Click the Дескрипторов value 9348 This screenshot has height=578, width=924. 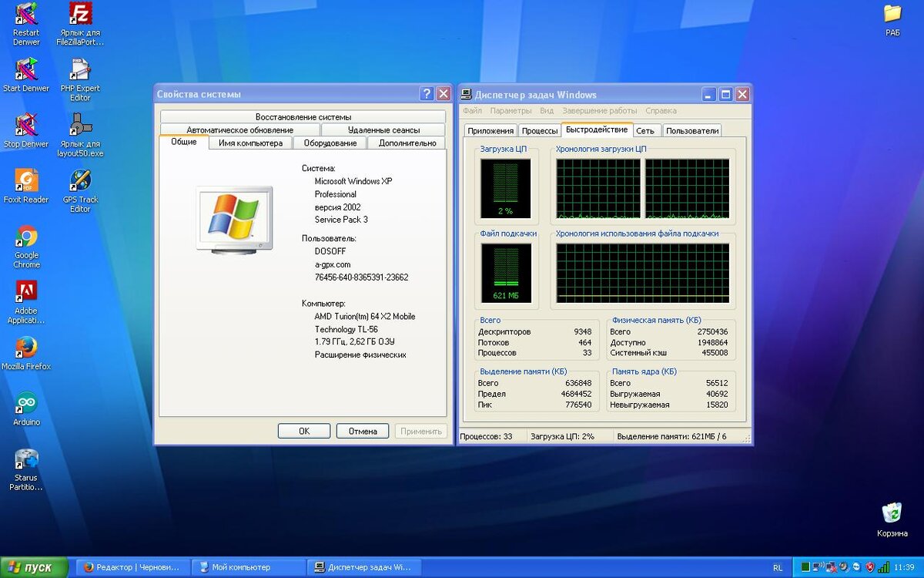click(582, 332)
